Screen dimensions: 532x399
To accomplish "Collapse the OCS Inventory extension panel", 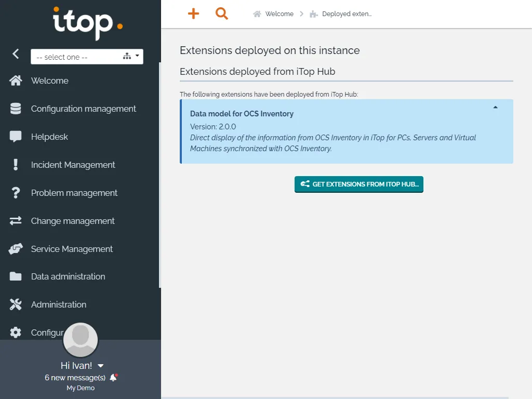I will (x=495, y=107).
